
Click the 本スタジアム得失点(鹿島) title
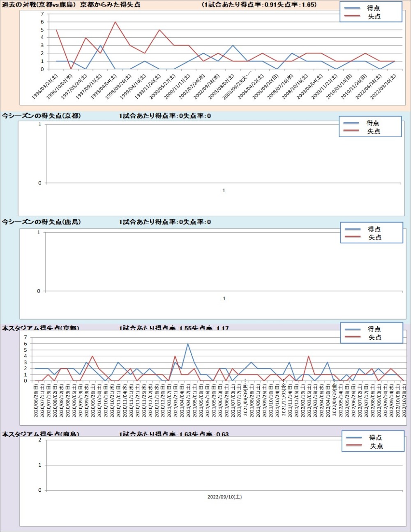point(40,434)
